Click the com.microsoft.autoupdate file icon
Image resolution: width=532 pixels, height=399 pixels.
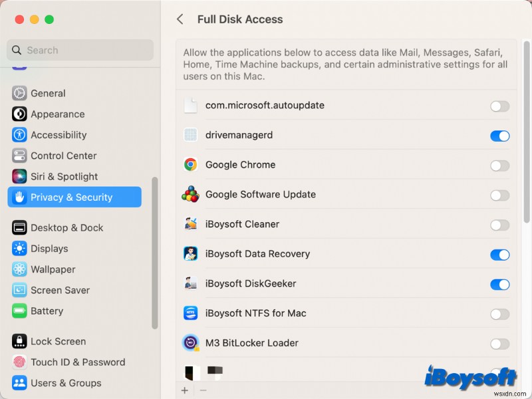pyautogui.click(x=190, y=106)
